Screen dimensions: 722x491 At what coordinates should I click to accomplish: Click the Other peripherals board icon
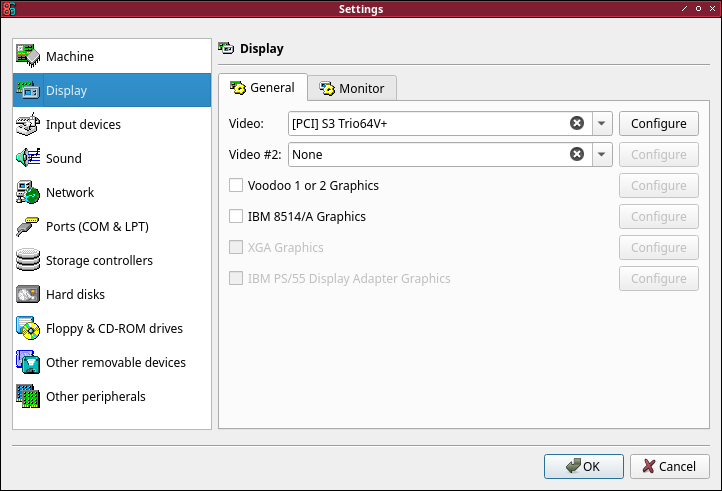[x=28, y=396]
